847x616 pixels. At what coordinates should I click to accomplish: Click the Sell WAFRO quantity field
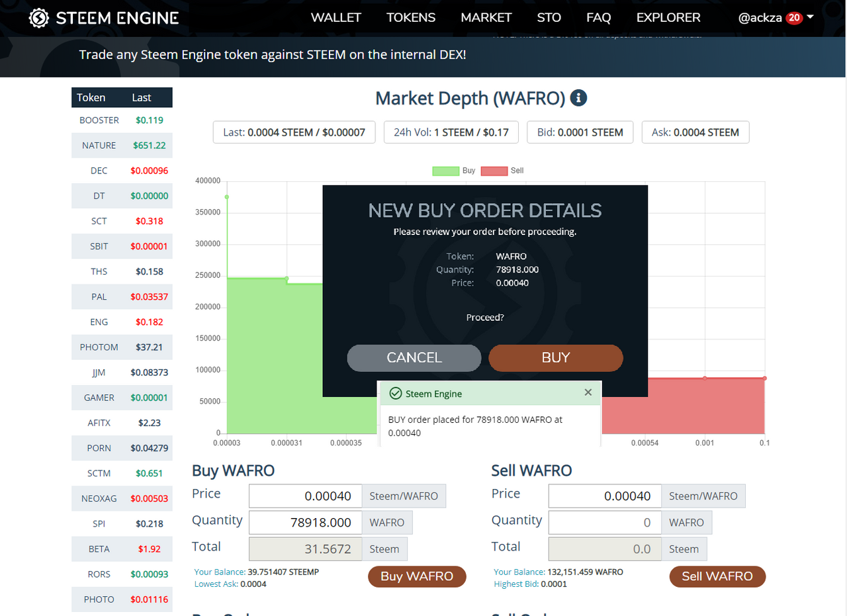coord(605,522)
